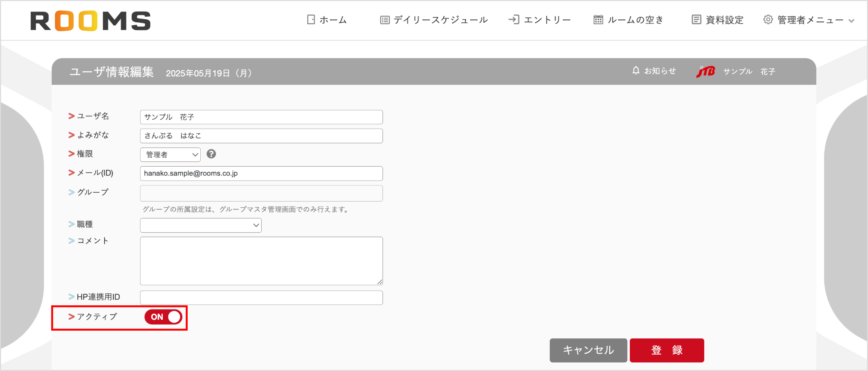The width and height of the screenshot is (868, 371).
Task: Click the 管理者メニュー gear icon
Action: click(x=768, y=20)
